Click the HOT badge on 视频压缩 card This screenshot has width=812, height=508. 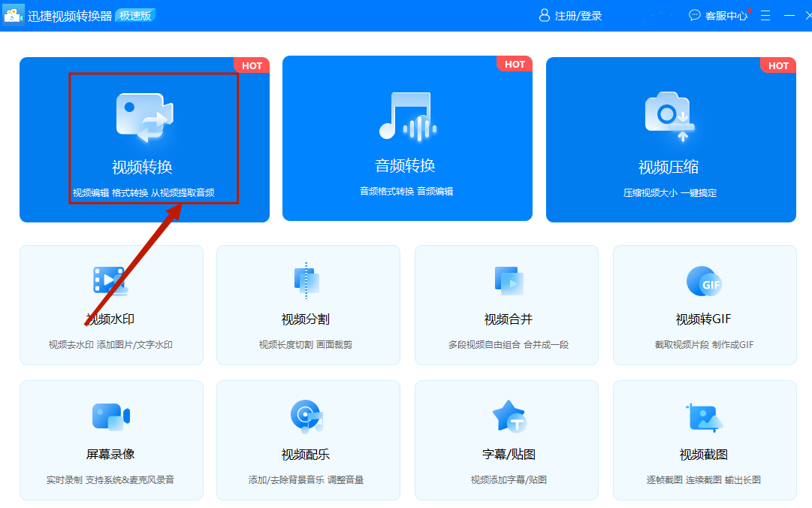click(x=778, y=65)
